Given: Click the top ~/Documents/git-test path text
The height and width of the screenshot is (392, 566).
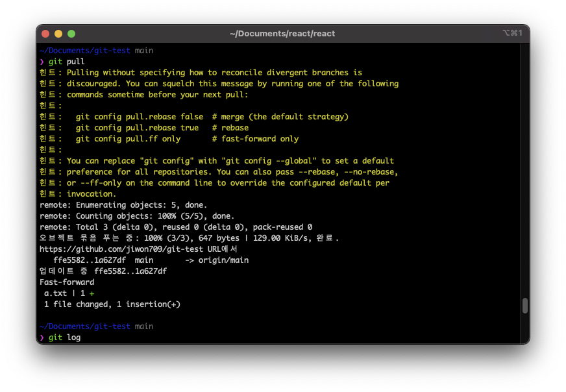Looking at the screenshot, I should pos(85,51).
